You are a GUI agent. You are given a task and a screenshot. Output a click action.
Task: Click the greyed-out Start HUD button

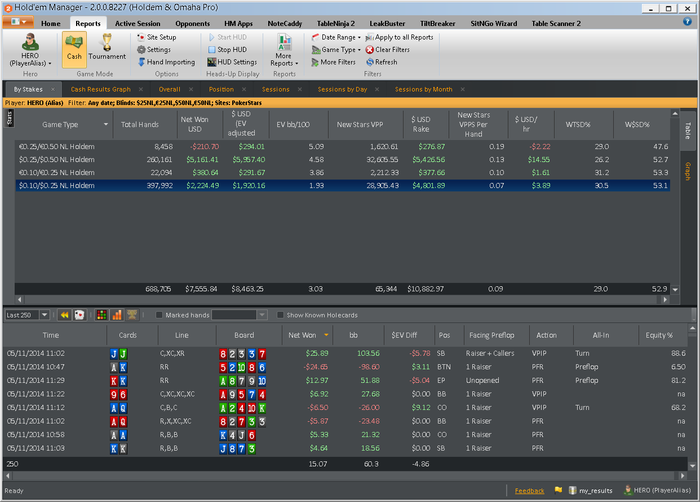tap(228, 38)
